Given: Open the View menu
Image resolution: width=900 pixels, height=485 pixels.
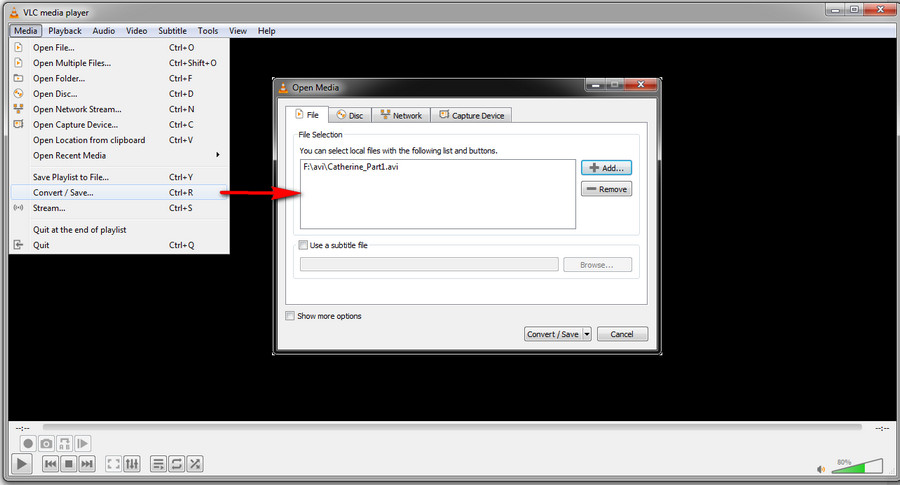Looking at the screenshot, I should pos(238,30).
